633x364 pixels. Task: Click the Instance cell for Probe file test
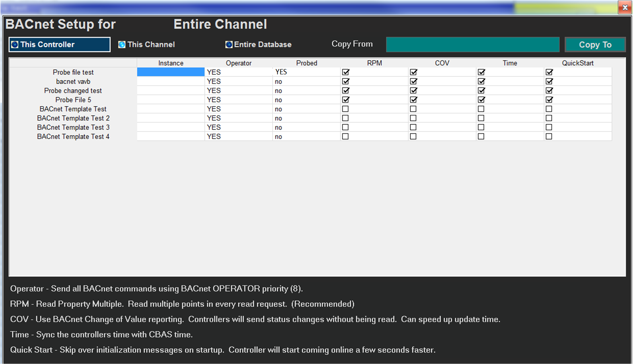click(171, 72)
